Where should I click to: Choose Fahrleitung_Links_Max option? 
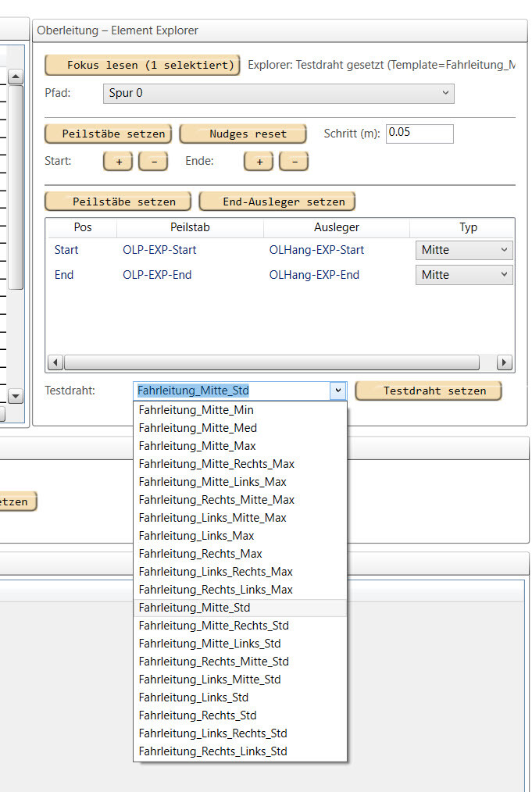tap(196, 536)
